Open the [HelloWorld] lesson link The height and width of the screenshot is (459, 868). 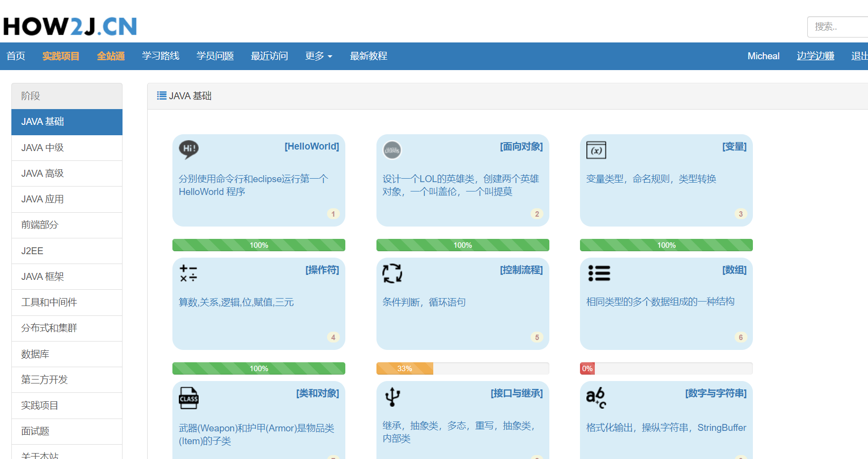(312, 147)
